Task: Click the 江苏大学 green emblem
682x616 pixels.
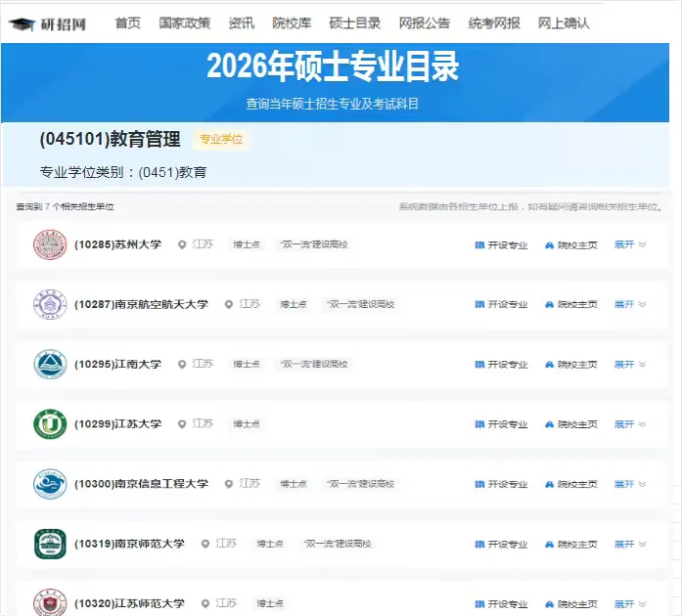Action: [x=50, y=423]
